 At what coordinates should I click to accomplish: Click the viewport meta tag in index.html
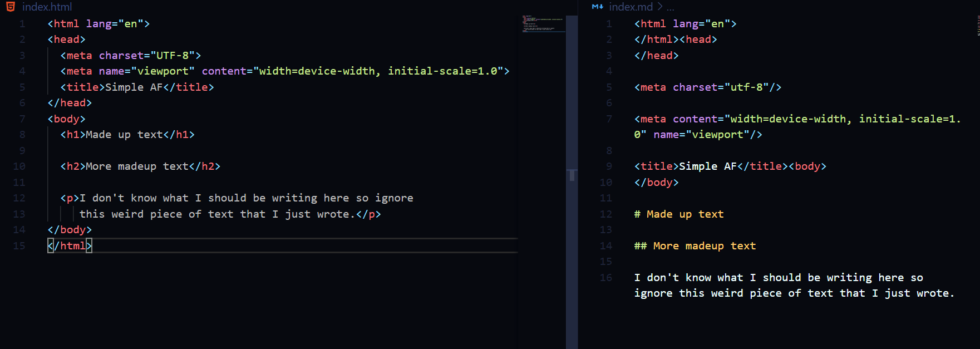point(285,71)
